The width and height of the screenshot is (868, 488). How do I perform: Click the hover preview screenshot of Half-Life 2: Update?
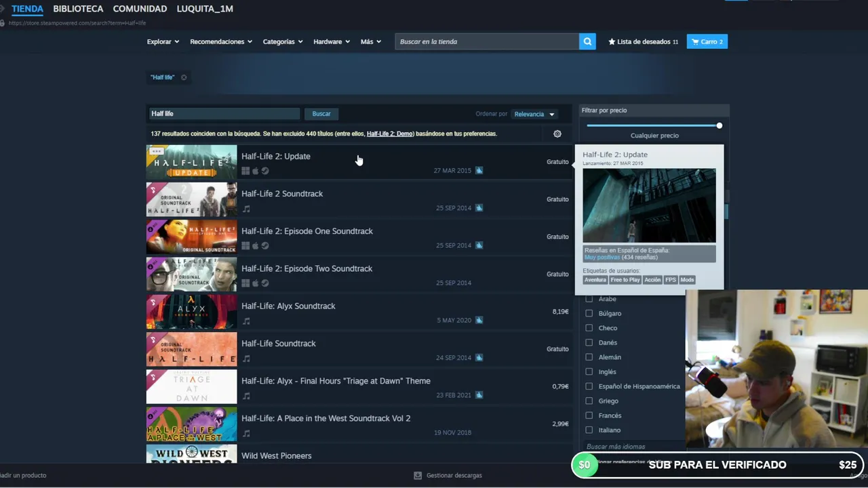(x=649, y=205)
